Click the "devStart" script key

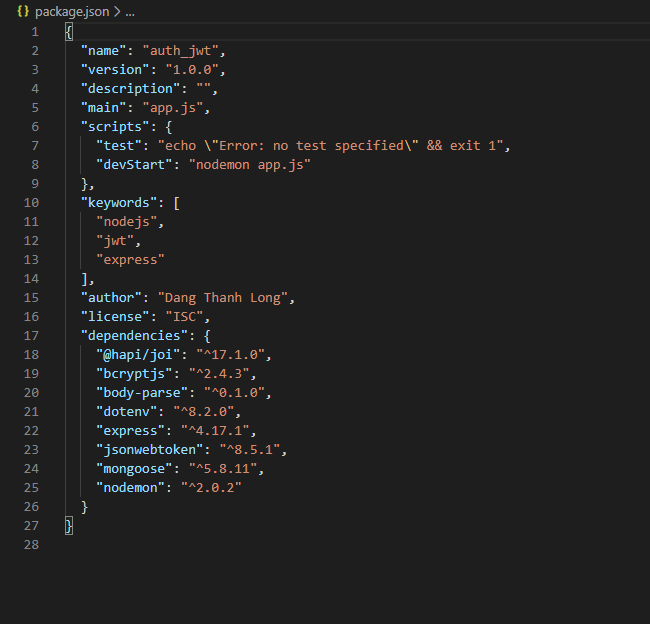coord(134,165)
